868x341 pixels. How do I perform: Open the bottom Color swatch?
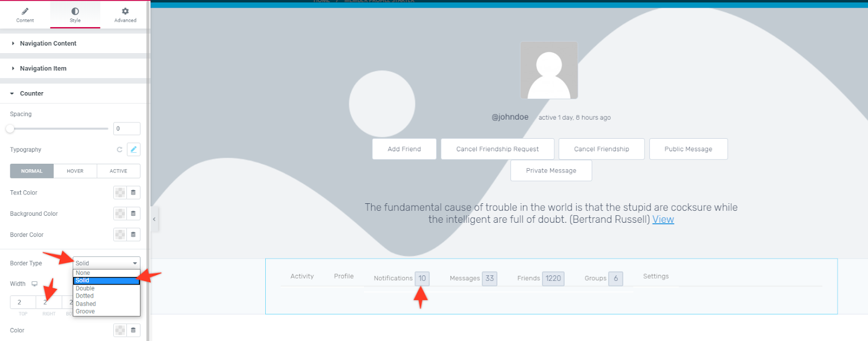pyautogui.click(x=120, y=330)
